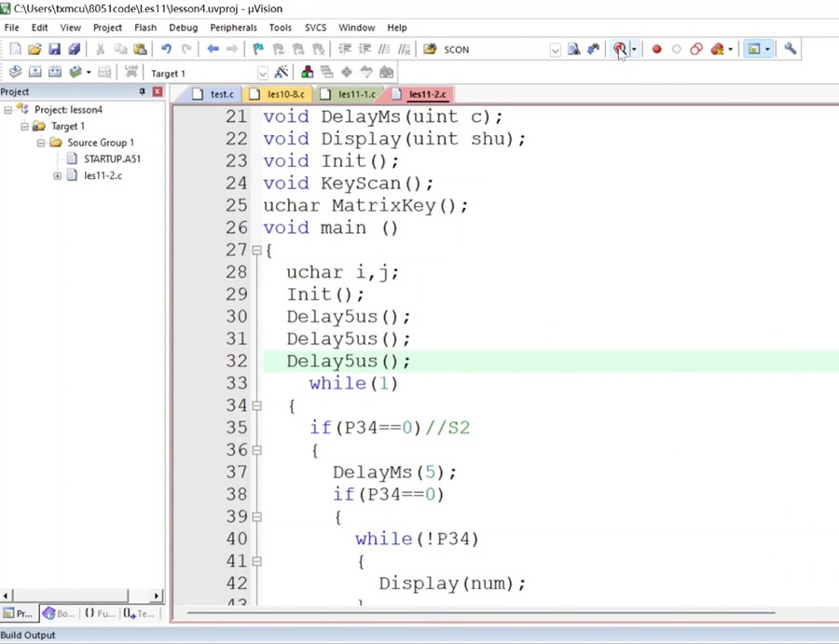Open the Target Options magic wand icon
The image size is (839, 644).
(x=281, y=73)
